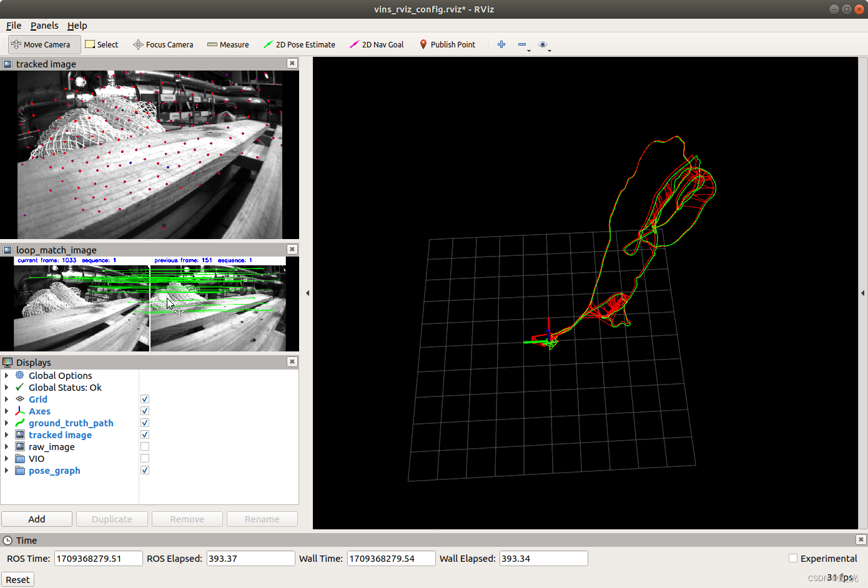Activate 2D Pose Estimate tool
Viewport: 868px width, 588px height.
[x=299, y=44]
